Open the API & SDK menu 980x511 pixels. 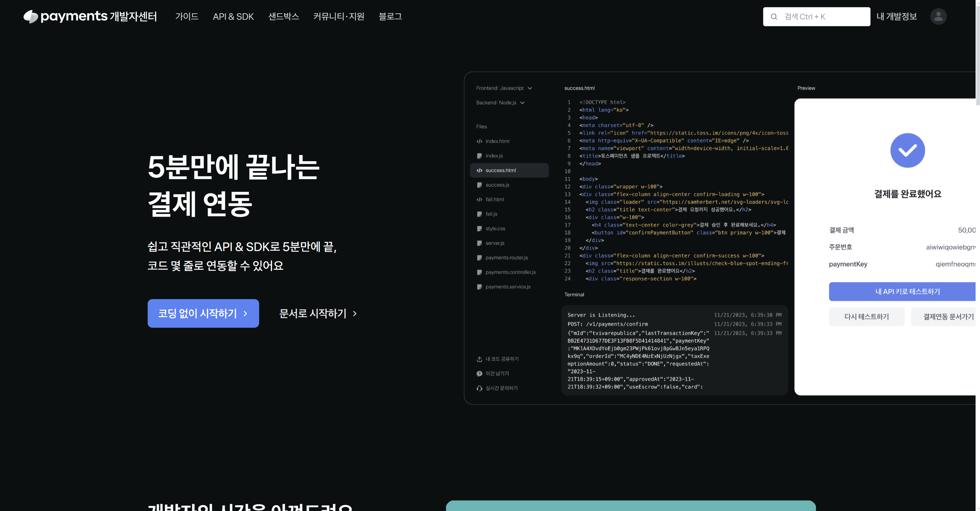(x=233, y=17)
